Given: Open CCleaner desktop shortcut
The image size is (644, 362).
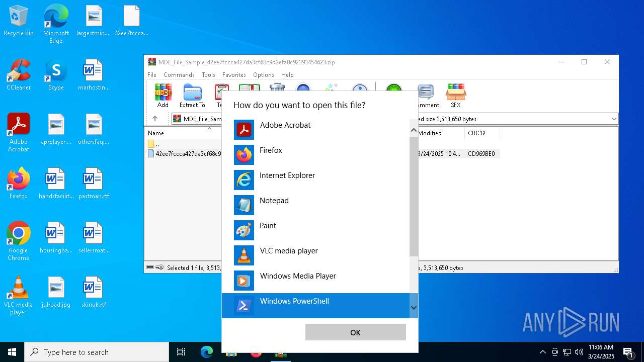Looking at the screenshot, I should 19,75.
